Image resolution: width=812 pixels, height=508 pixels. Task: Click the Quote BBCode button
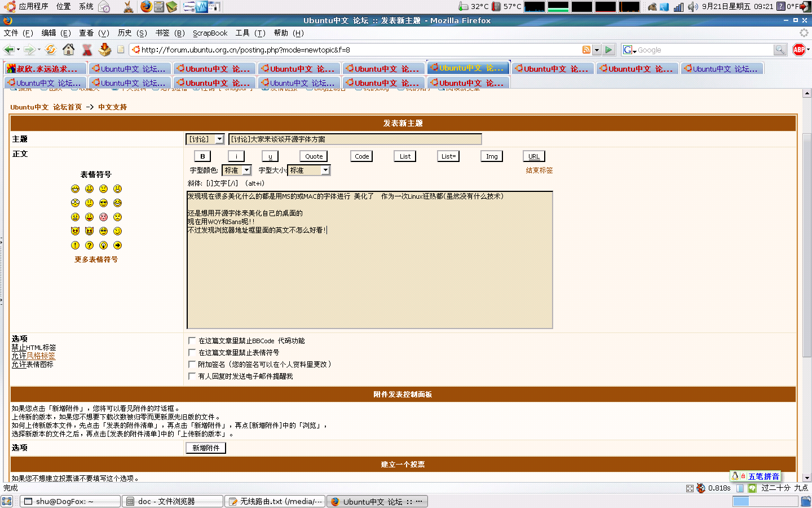pyautogui.click(x=314, y=156)
